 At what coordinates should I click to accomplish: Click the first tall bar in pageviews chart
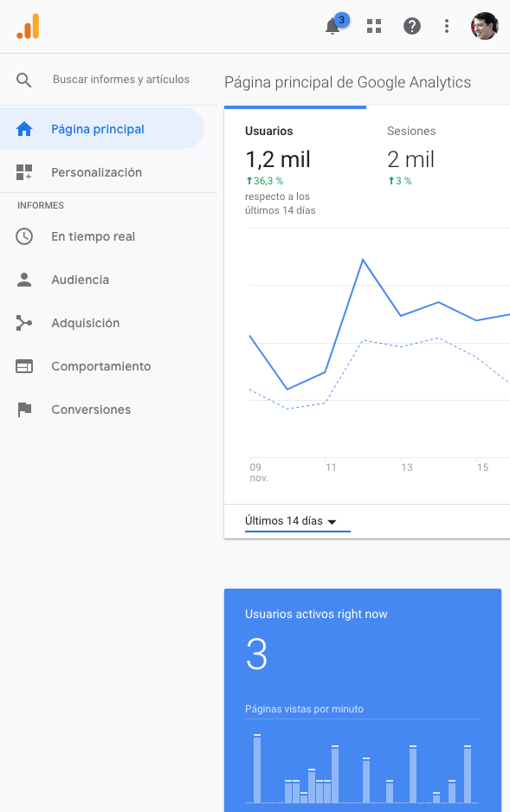click(257, 769)
